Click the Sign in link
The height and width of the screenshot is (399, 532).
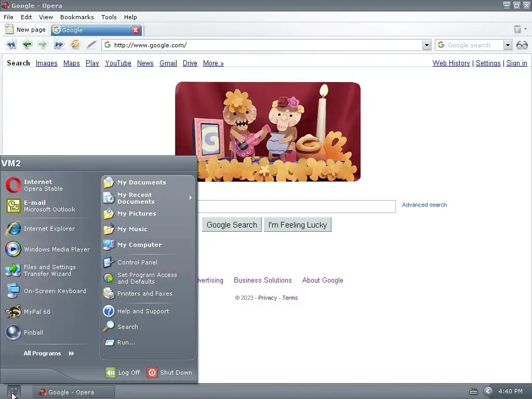[517, 63]
